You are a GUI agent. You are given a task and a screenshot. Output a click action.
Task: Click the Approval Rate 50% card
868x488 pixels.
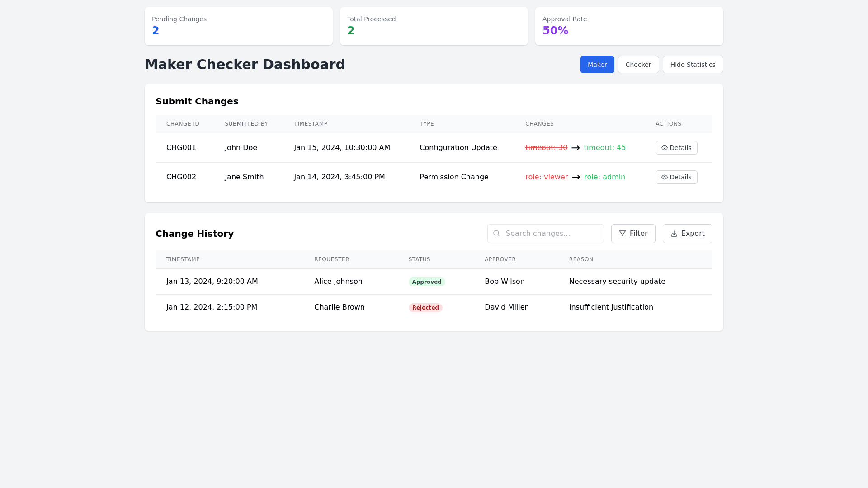[x=629, y=26]
